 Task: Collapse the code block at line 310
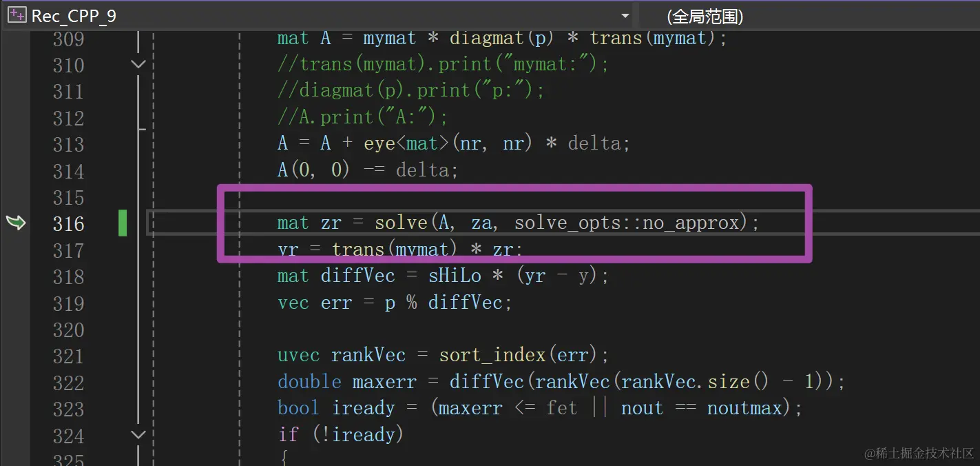point(138,64)
